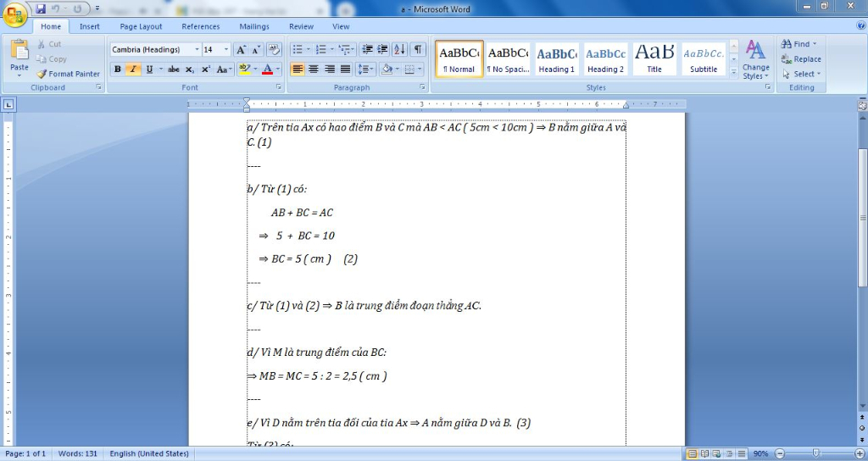Activate the Format Painter tool
The image size is (868, 461).
pos(69,74)
